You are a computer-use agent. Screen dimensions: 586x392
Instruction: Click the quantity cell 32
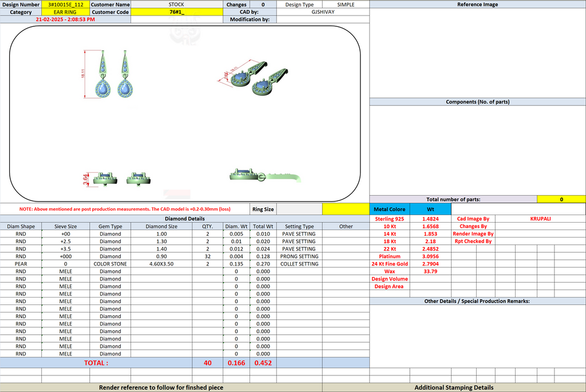point(207,256)
